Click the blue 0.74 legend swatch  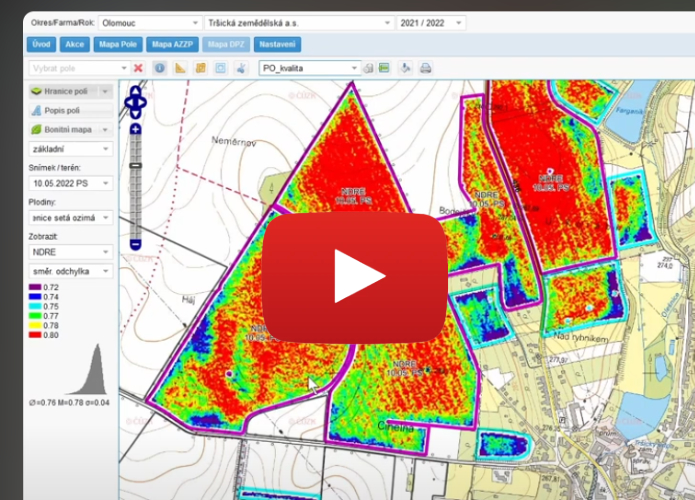click(35, 297)
